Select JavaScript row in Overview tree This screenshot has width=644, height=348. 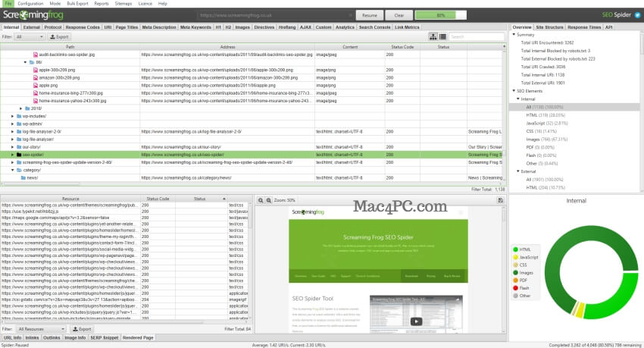547,124
